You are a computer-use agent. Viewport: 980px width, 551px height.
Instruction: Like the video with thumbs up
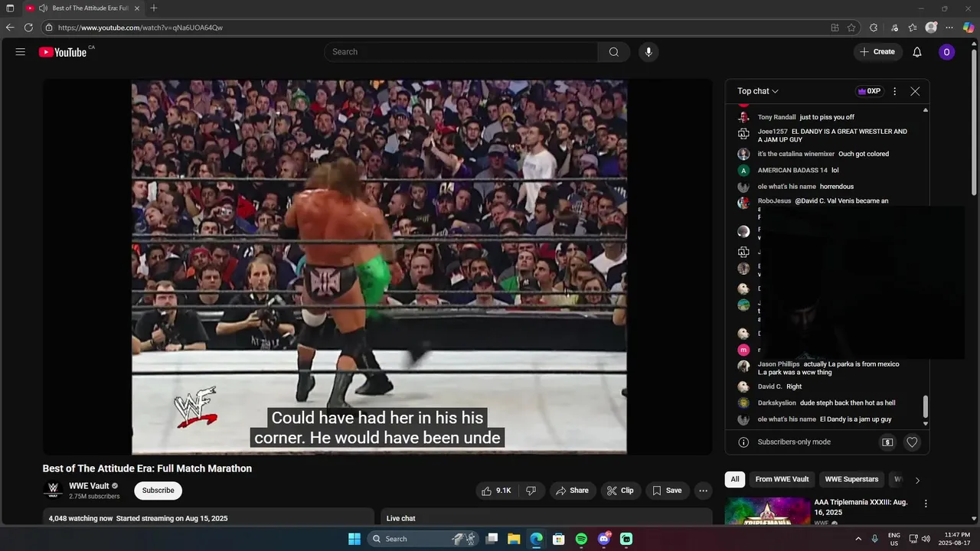click(496, 491)
